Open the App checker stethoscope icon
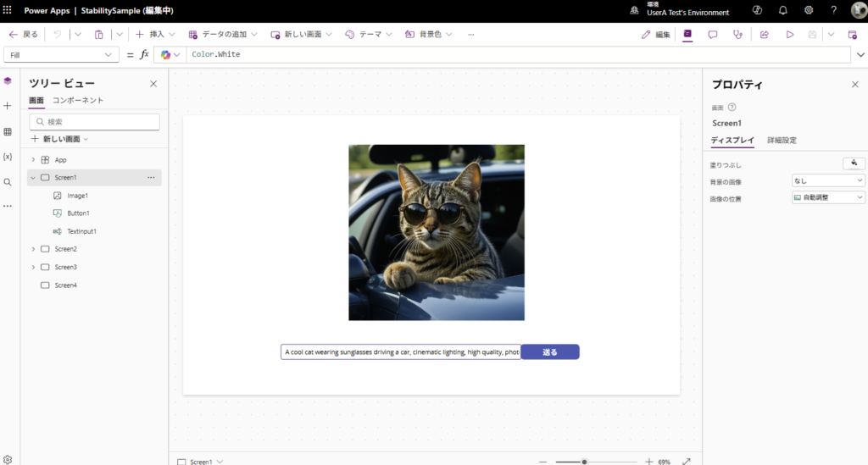Image resolution: width=868 pixels, height=465 pixels. point(737,35)
